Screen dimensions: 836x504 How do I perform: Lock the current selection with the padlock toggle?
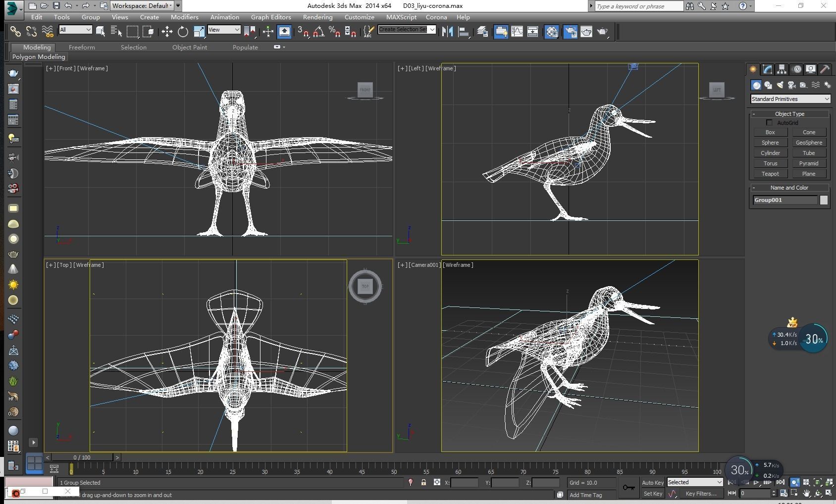pos(423,483)
